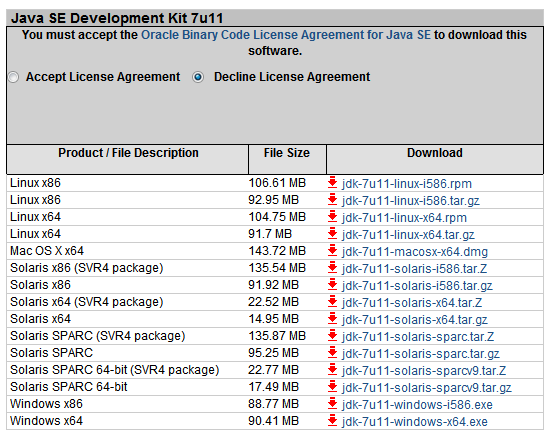The width and height of the screenshot is (550, 438).
Task: Click the 91.7 MB file size value
Action: 270,234
